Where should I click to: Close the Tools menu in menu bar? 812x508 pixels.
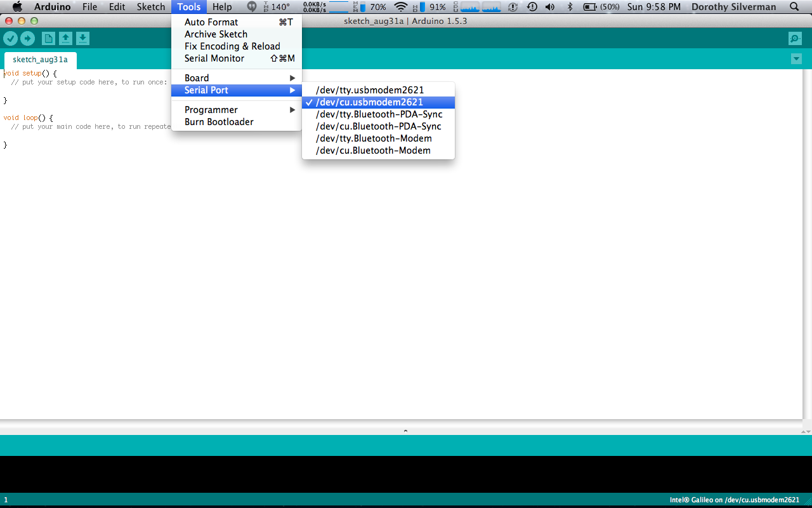[189, 7]
